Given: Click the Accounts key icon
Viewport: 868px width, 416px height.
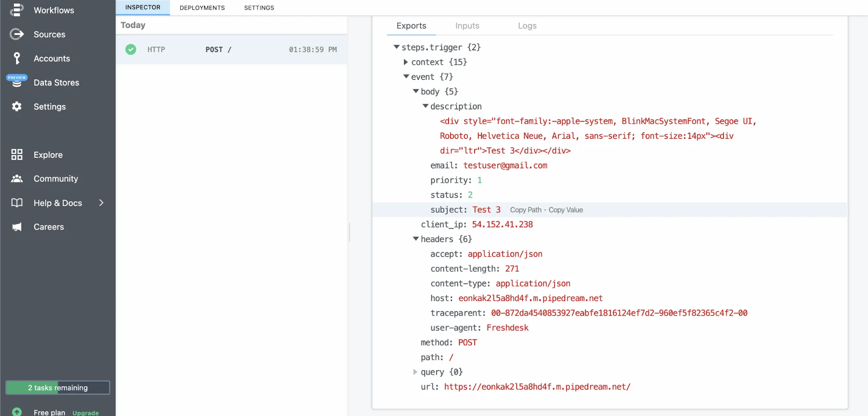Looking at the screenshot, I should pos(17,58).
